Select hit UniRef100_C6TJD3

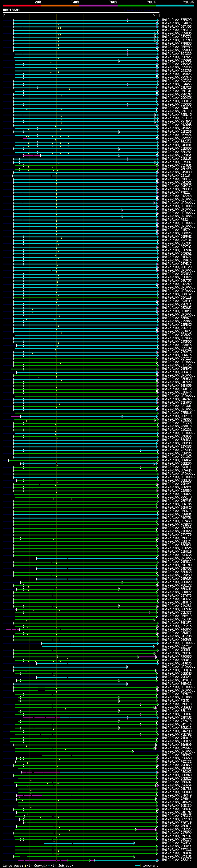point(177,26)
